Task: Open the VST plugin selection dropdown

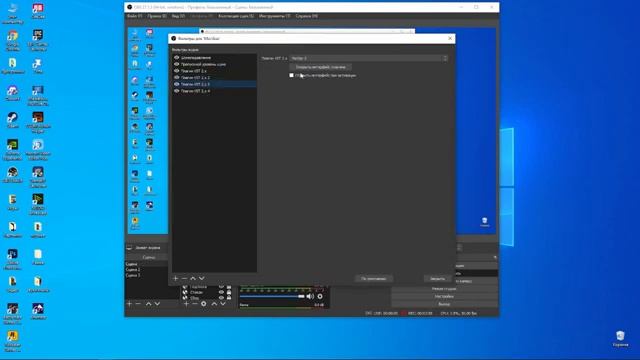Action: coord(369,58)
